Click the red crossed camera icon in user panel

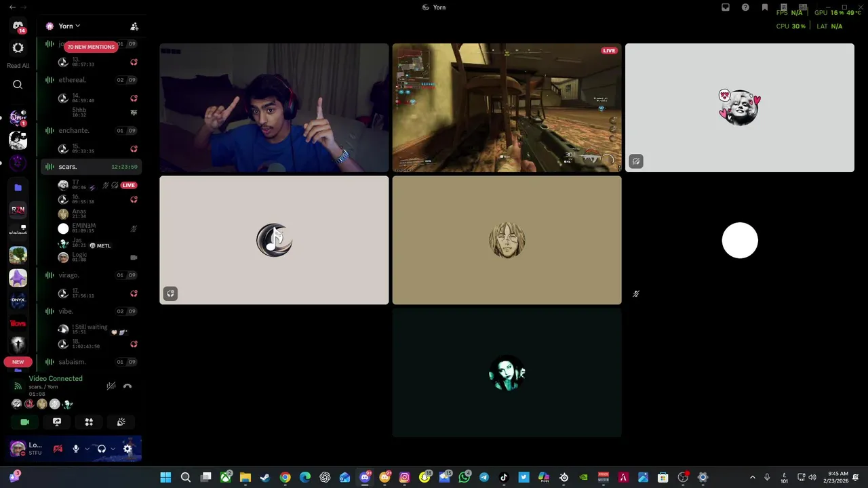[x=58, y=449]
